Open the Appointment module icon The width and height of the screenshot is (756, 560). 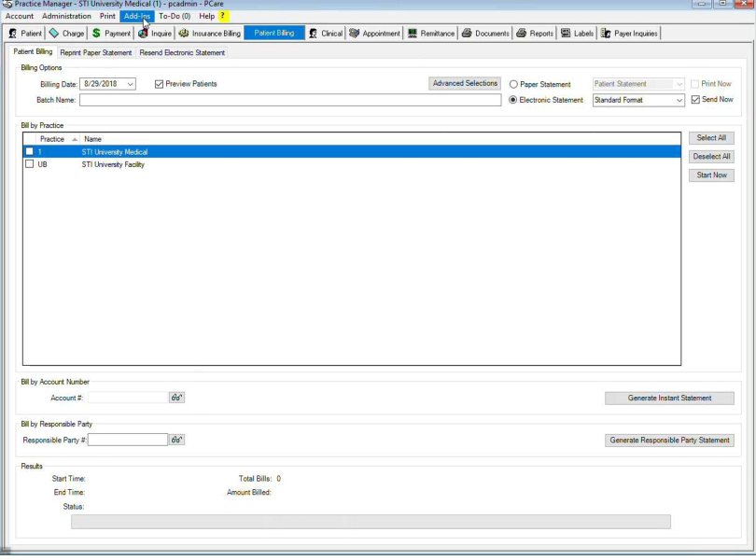point(355,34)
